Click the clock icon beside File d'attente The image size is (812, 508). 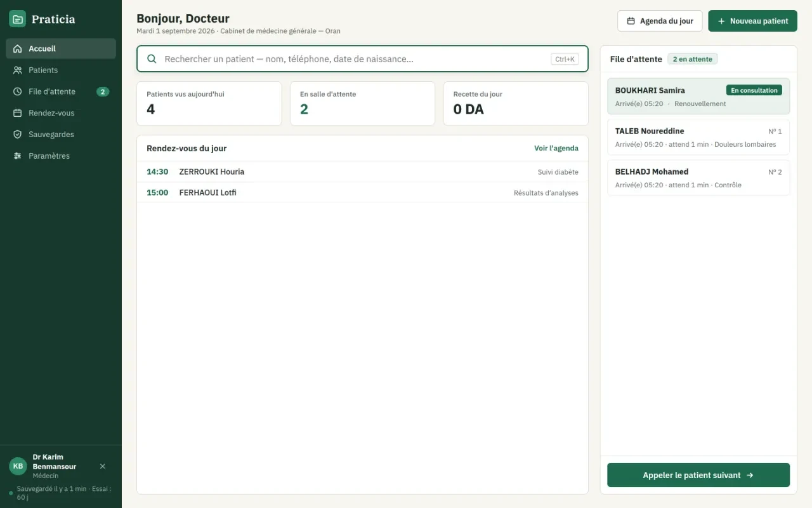(18, 92)
